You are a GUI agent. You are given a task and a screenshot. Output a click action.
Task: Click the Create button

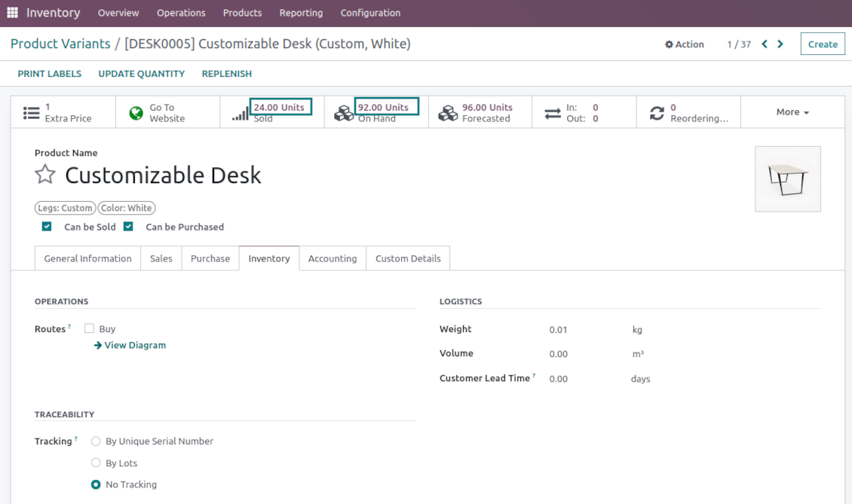822,44
